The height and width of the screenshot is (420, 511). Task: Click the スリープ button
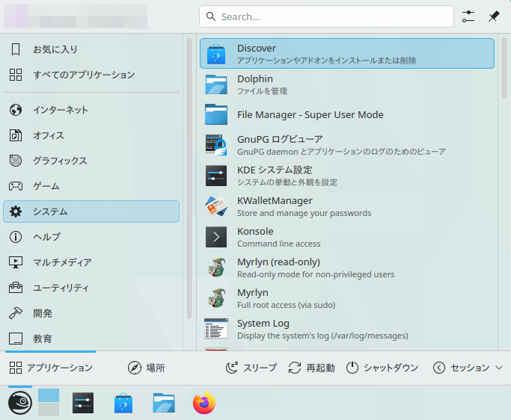point(251,368)
